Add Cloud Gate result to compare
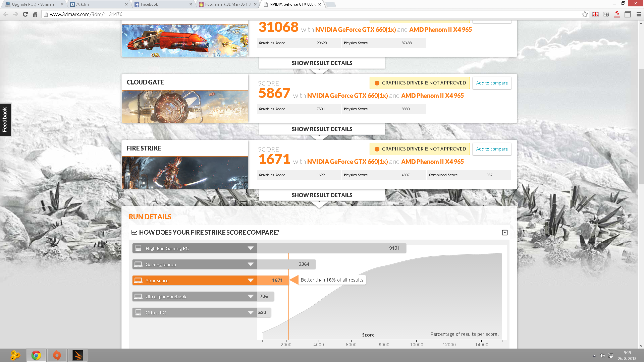 tap(492, 83)
